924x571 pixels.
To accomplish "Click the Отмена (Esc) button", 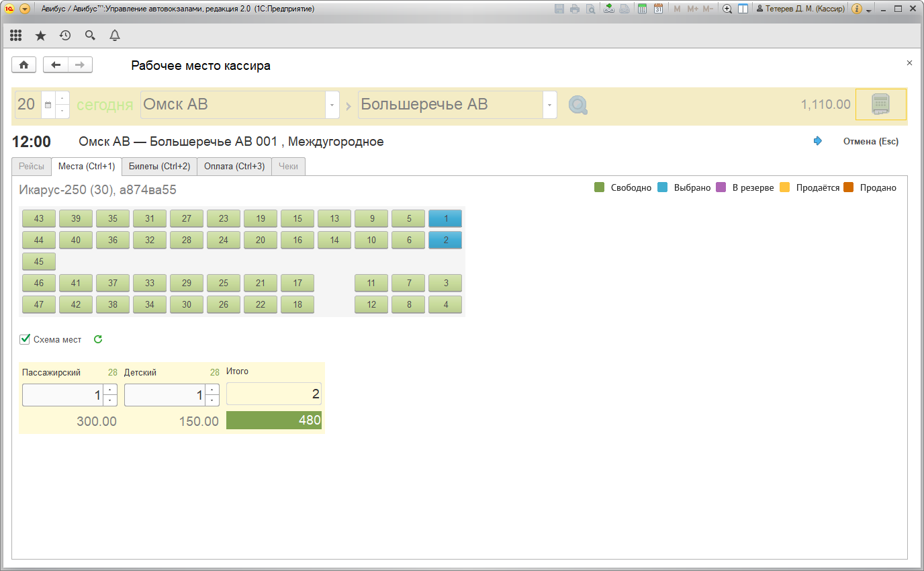I will coord(870,141).
